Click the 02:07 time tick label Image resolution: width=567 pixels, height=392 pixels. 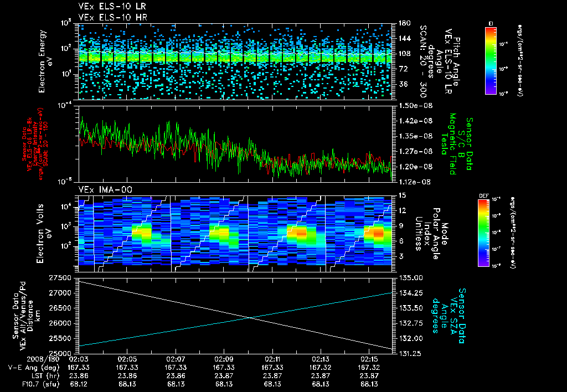click(176, 359)
